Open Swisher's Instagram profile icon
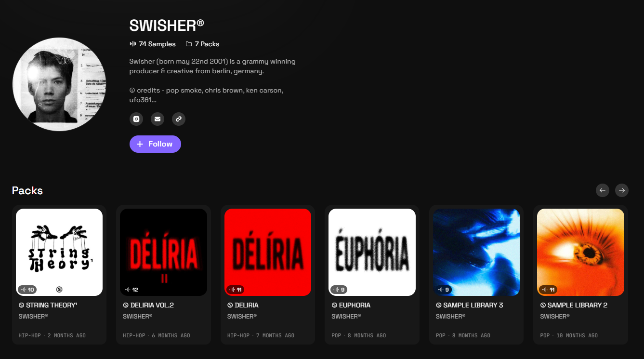This screenshot has height=359, width=644. [x=136, y=119]
